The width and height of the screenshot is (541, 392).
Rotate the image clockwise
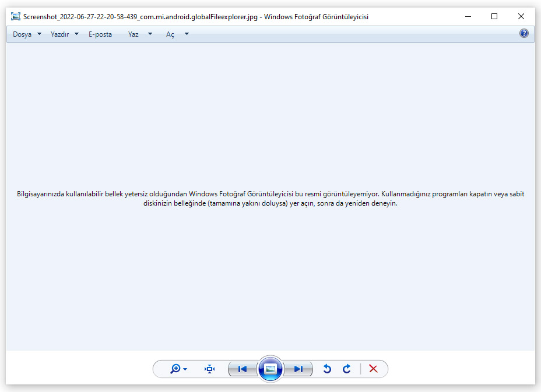[x=347, y=369]
